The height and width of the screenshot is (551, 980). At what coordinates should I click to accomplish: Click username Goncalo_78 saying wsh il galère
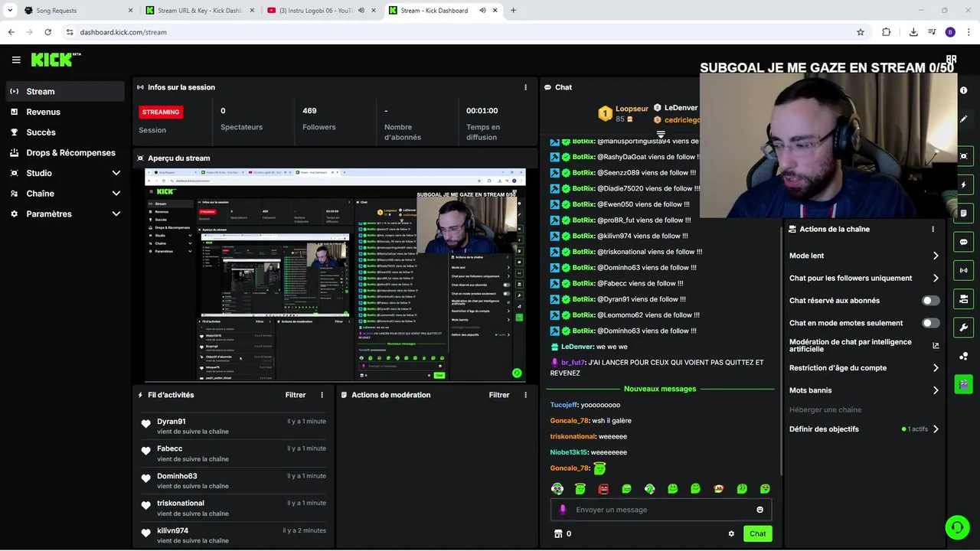pyautogui.click(x=569, y=421)
